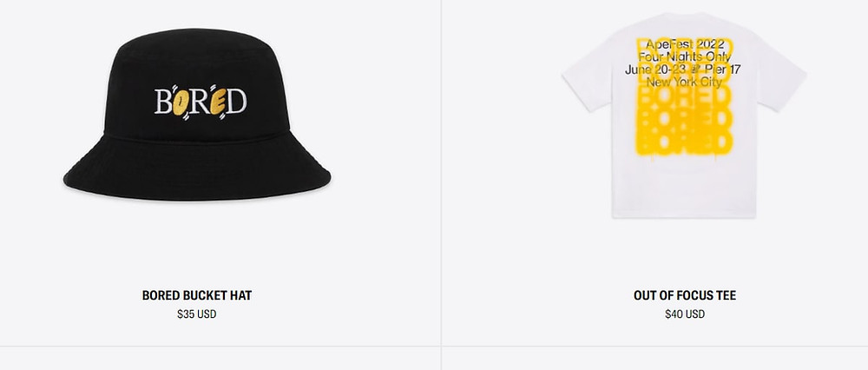Click the "ApeFest 2022" text on the tee
This screenshot has width=868, height=370.
(685, 44)
